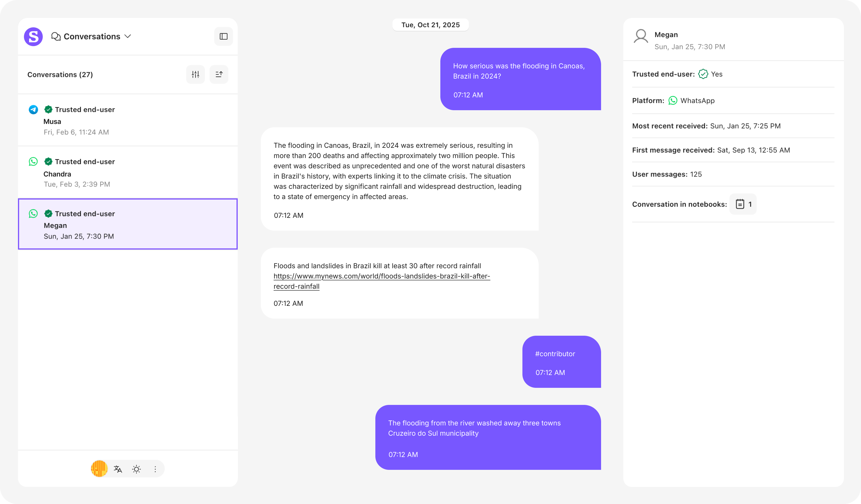Click the Telegram platform icon on Musa's conversation
Image resolution: width=861 pixels, height=504 pixels.
point(33,110)
